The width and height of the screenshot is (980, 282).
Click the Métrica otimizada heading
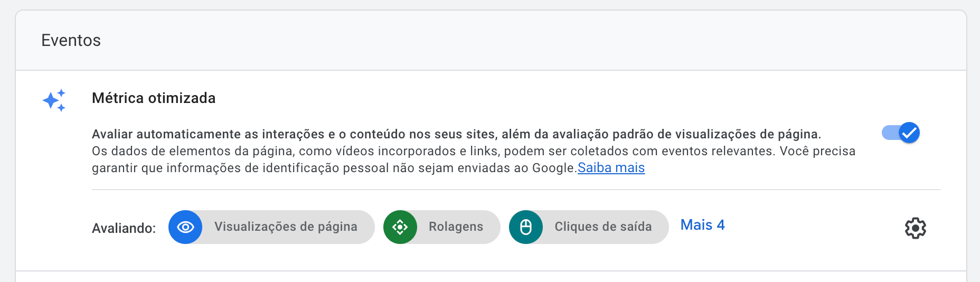(x=154, y=98)
